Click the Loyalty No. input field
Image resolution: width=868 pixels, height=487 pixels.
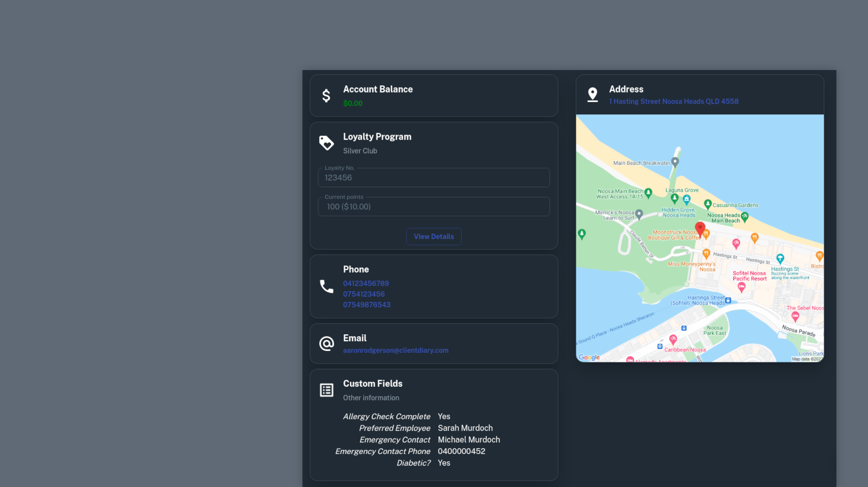coord(434,177)
